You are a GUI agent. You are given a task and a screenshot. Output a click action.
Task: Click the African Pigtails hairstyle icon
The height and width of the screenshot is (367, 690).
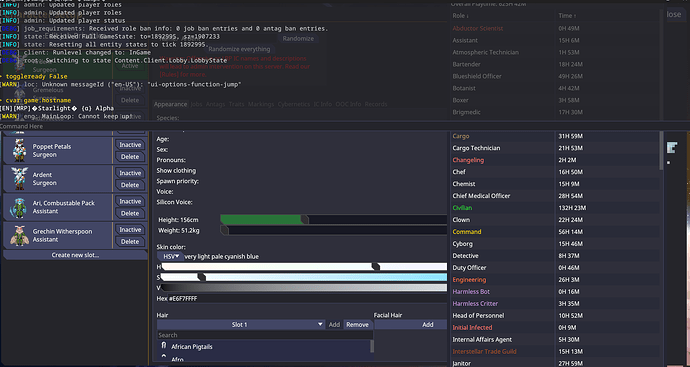(x=164, y=346)
